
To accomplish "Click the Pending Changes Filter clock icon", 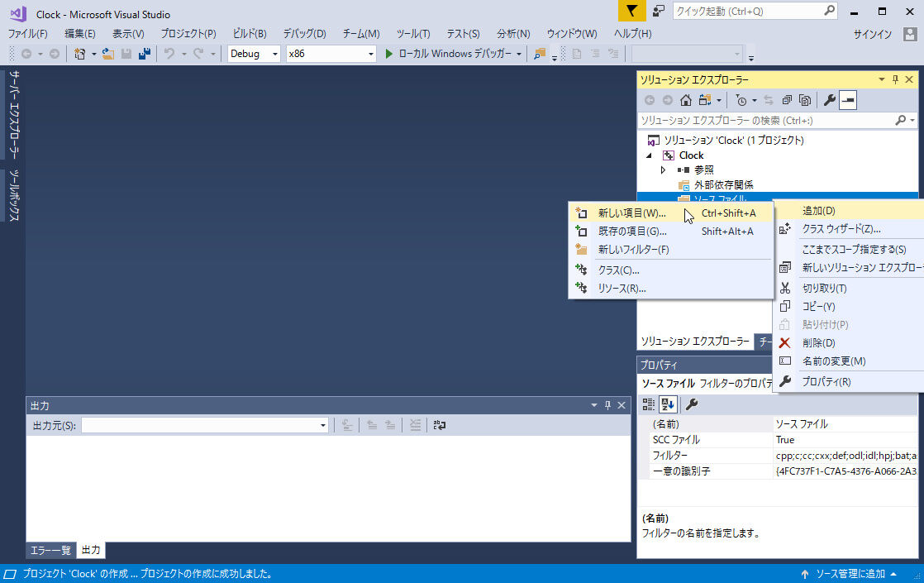I will [x=741, y=100].
